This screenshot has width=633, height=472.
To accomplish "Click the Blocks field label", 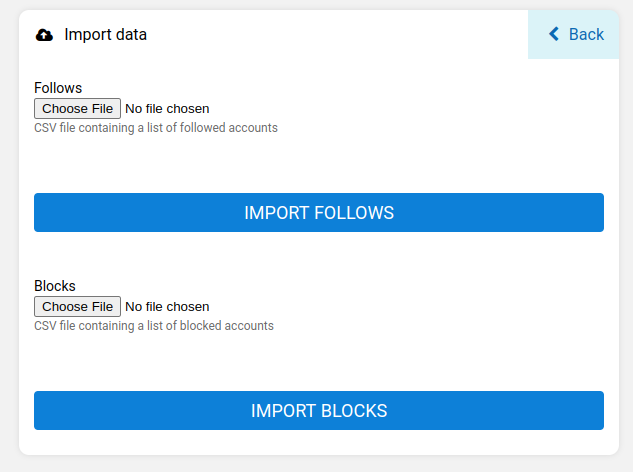I will point(55,286).
